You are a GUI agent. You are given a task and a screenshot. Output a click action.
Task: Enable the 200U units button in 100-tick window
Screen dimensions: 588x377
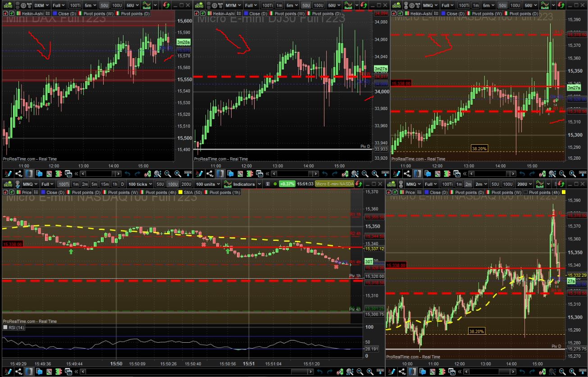click(187, 184)
